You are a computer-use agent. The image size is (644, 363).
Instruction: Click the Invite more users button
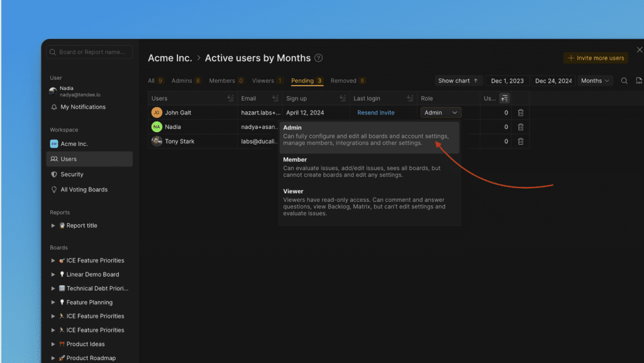[x=595, y=58]
